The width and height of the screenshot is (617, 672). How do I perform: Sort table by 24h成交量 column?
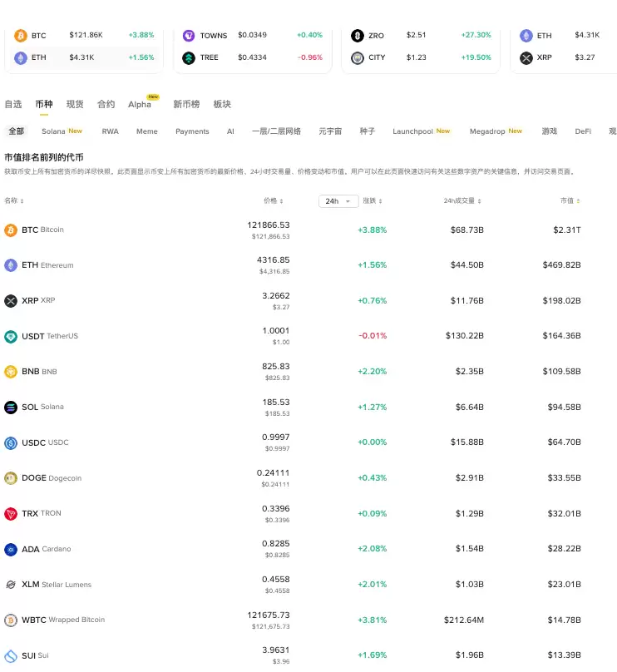[x=462, y=201]
